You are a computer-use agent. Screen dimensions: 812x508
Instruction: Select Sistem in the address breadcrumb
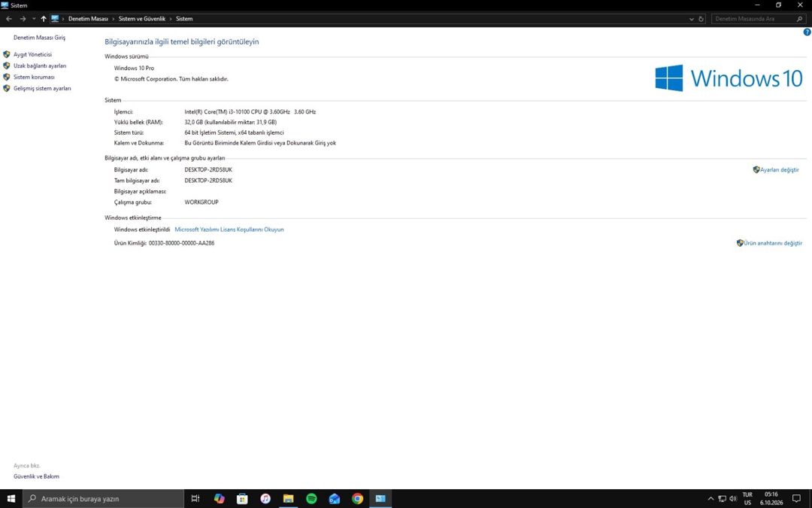pos(184,19)
